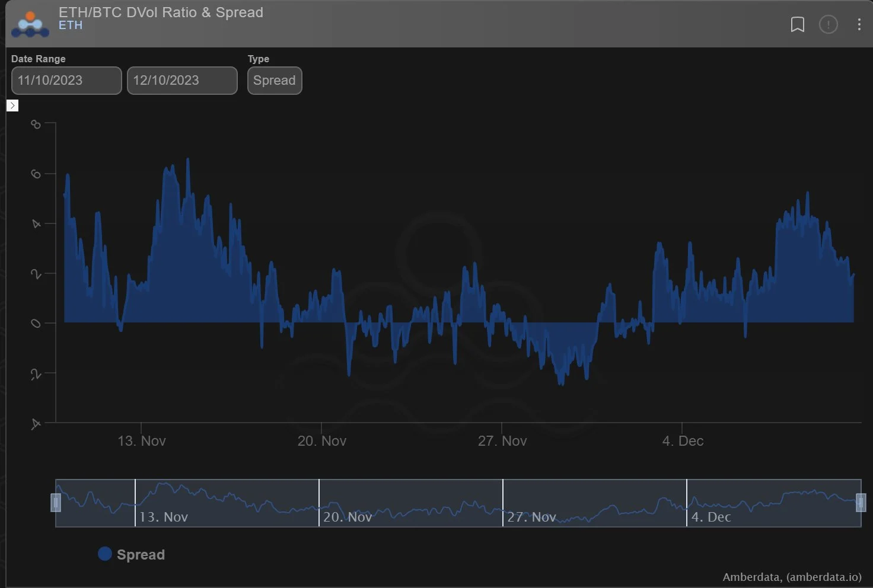The width and height of the screenshot is (873, 588).
Task: Click the 27. Nov x-axis label
Action: click(x=502, y=441)
